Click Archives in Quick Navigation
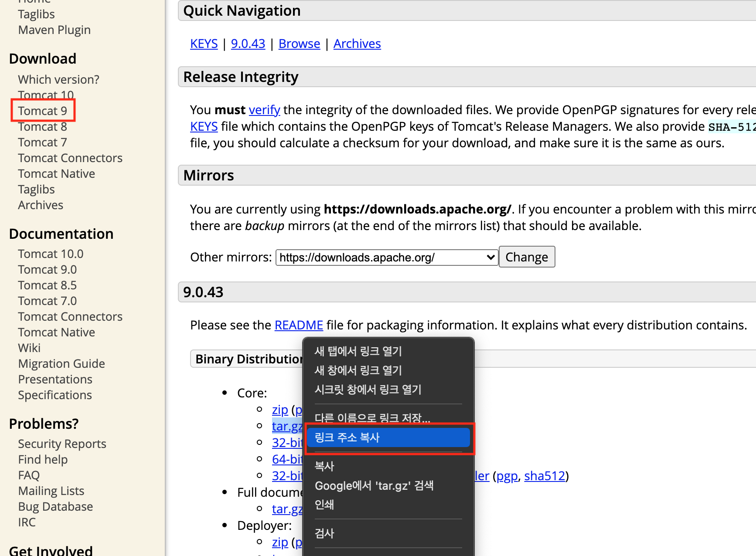Viewport: 756px width, 556px height. tap(357, 44)
